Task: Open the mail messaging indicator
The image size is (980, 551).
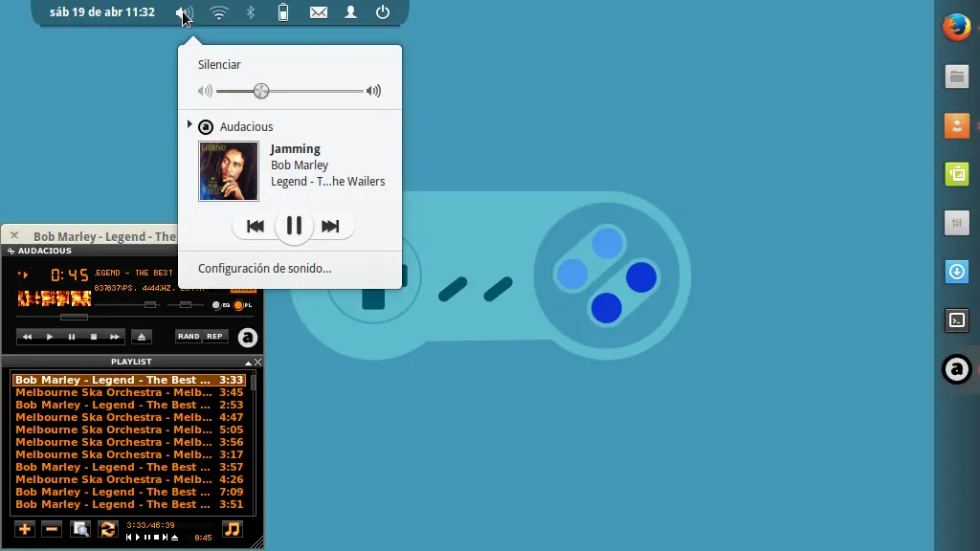Action: pyautogui.click(x=319, y=12)
